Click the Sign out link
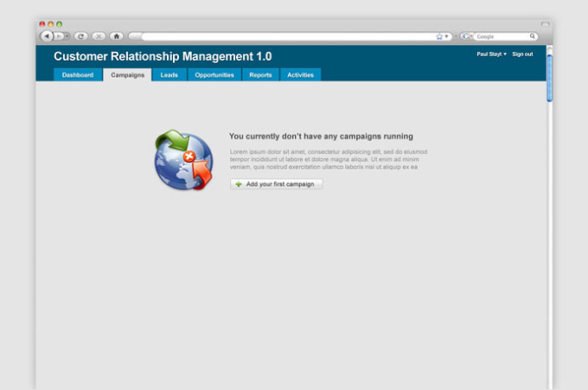The image size is (588, 390). point(522,54)
